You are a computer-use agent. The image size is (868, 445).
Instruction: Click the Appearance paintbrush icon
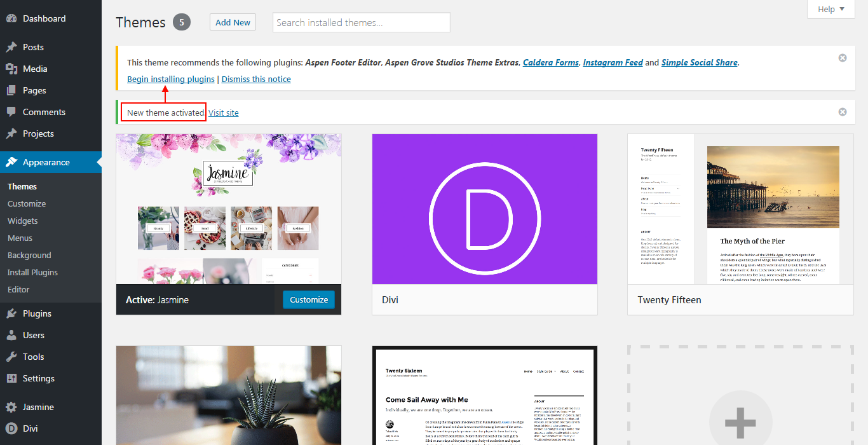tap(11, 162)
